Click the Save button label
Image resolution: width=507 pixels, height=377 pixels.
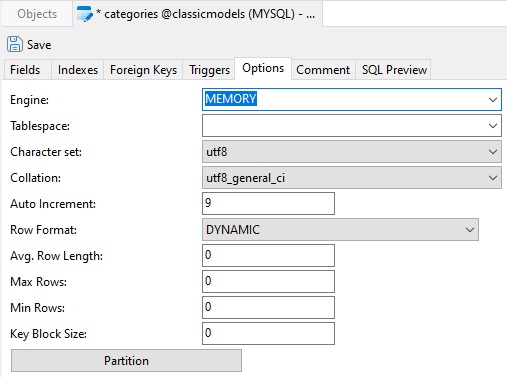pos(39,45)
